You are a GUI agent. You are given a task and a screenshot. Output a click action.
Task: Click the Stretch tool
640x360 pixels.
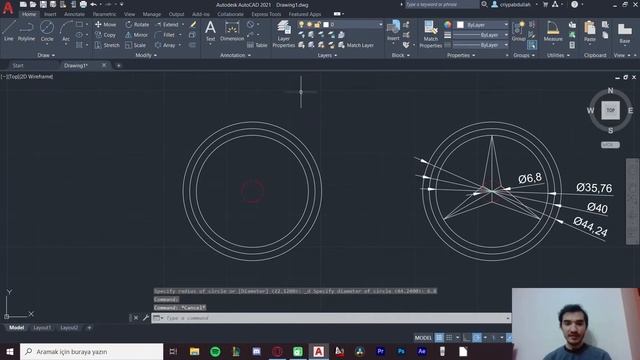coord(107,45)
